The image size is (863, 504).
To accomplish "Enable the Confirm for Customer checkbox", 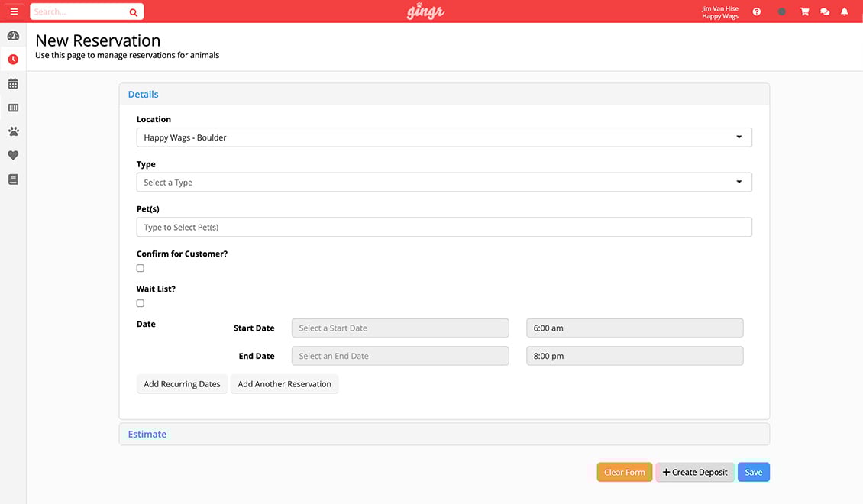I will 140,267.
